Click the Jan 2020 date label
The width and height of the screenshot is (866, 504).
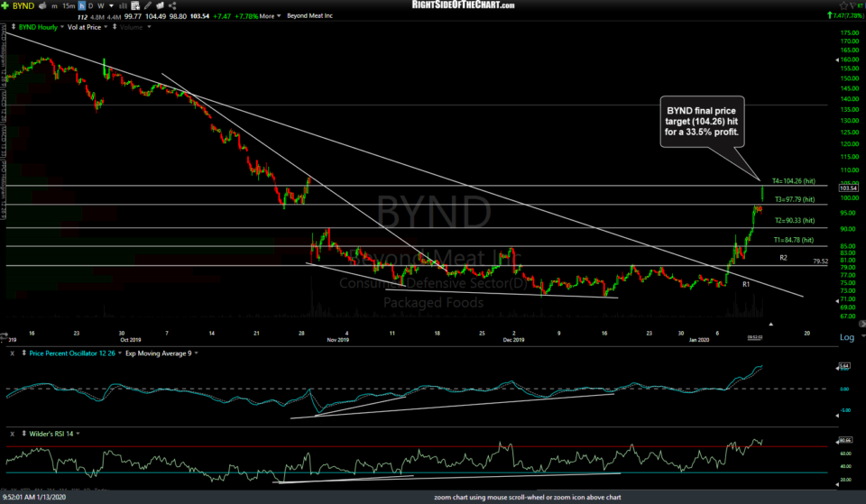coord(698,340)
